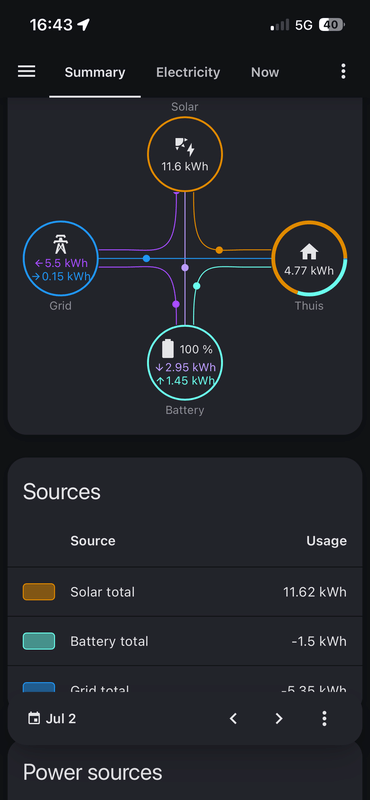Switch to the Summary tab

point(95,72)
